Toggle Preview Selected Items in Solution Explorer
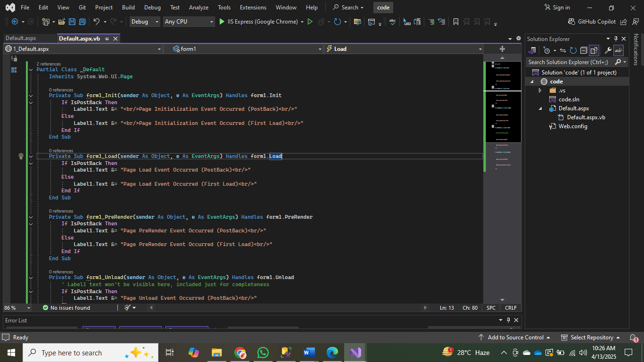 pyautogui.click(x=619, y=50)
